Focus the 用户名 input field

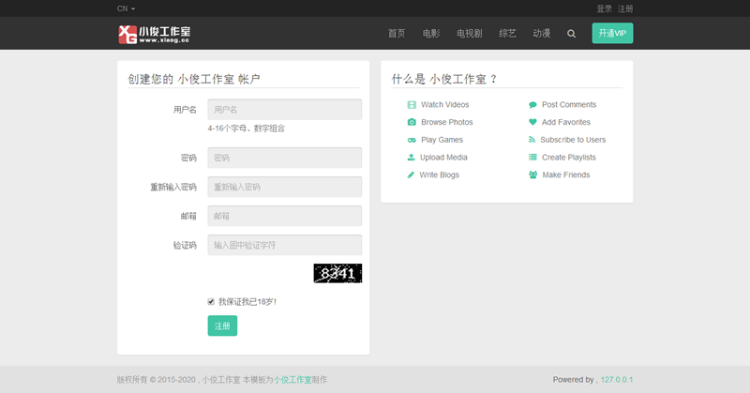coord(285,109)
